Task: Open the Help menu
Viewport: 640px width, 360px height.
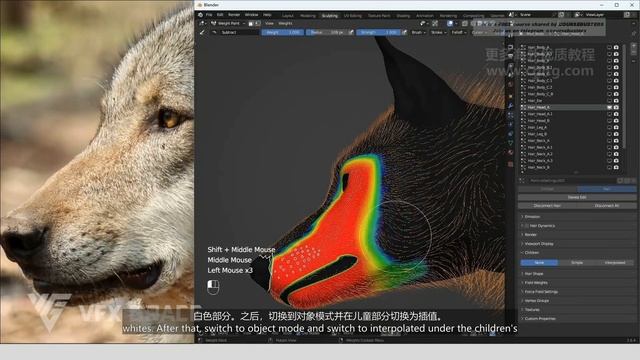Action: click(x=267, y=15)
